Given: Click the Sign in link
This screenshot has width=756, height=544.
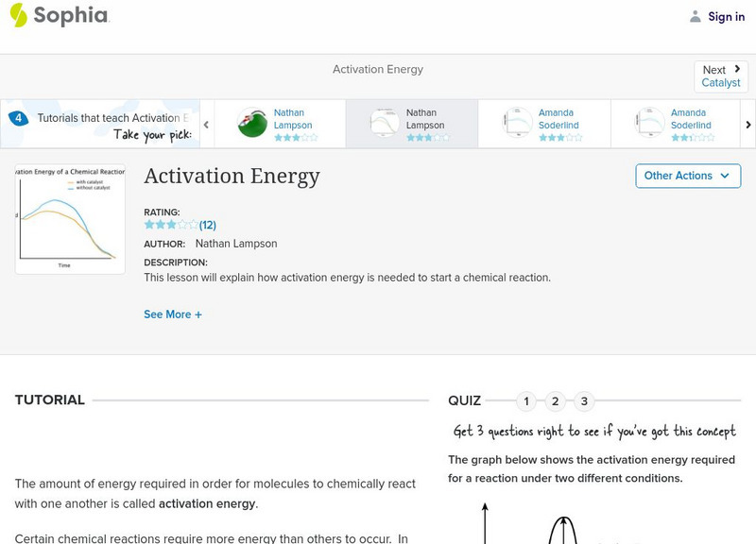Looking at the screenshot, I should pyautogui.click(x=725, y=16).
